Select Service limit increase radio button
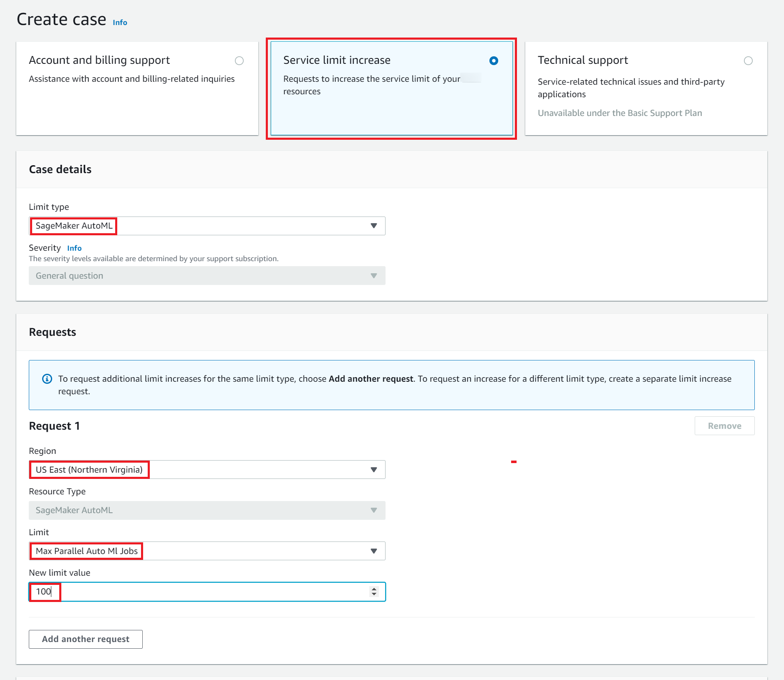Image resolution: width=784 pixels, height=680 pixels. (x=494, y=61)
